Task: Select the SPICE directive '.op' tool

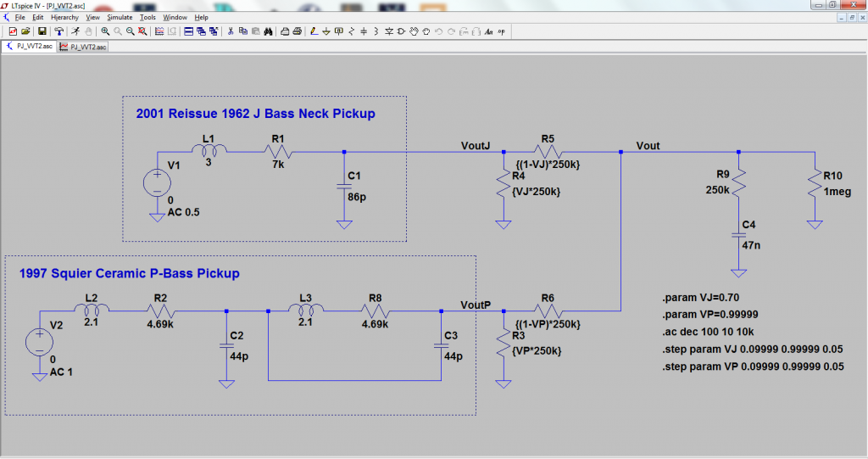Action: (502, 31)
